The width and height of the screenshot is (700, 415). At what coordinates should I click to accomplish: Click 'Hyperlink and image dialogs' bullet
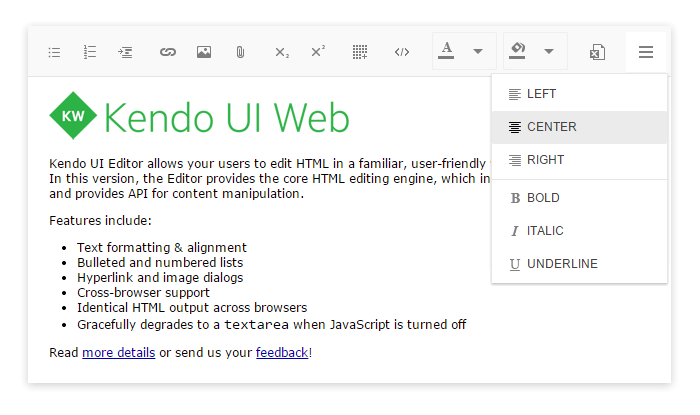160,278
